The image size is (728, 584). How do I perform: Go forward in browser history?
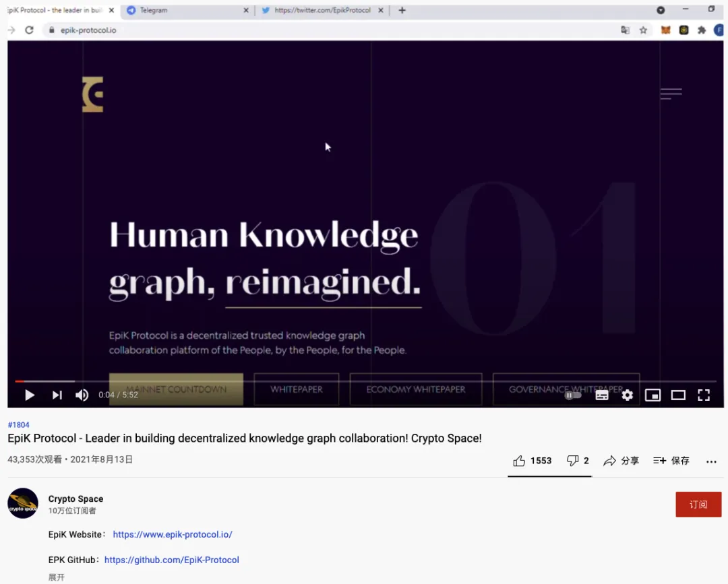pos(11,30)
